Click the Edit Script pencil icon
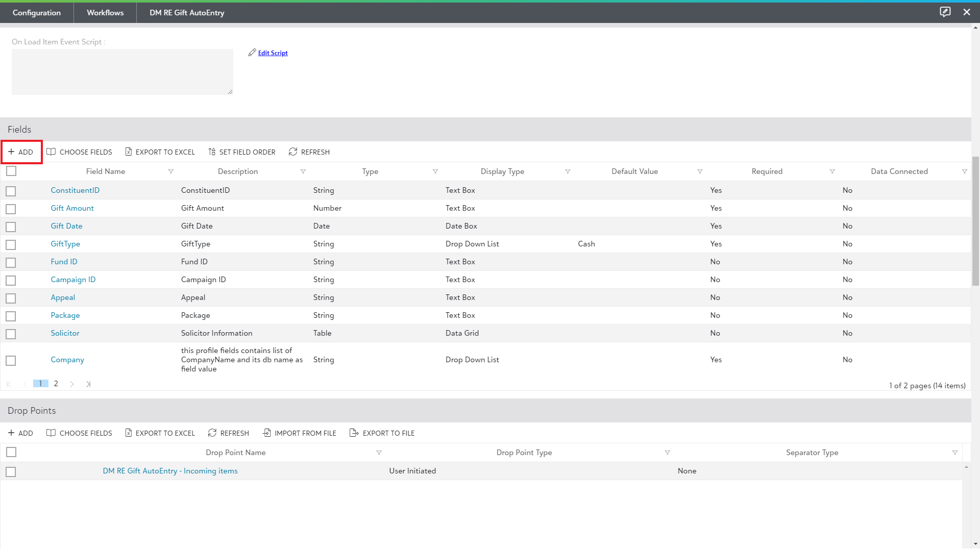 click(252, 53)
